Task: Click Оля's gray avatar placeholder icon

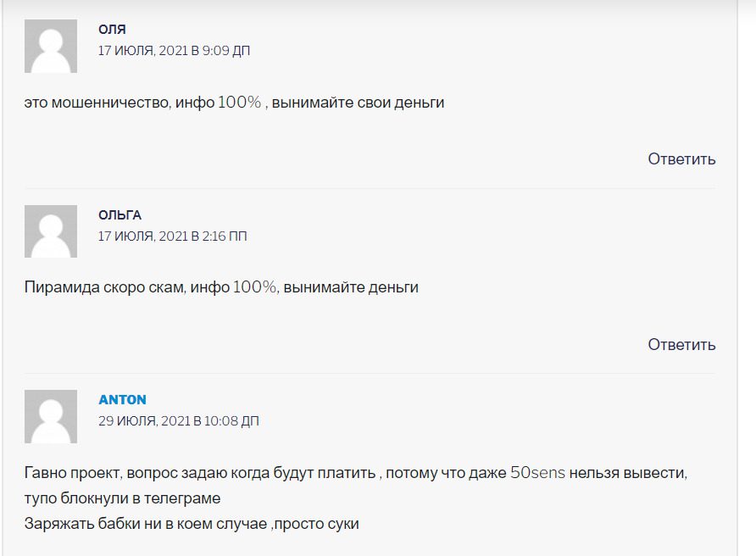Action: tap(51, 46)
